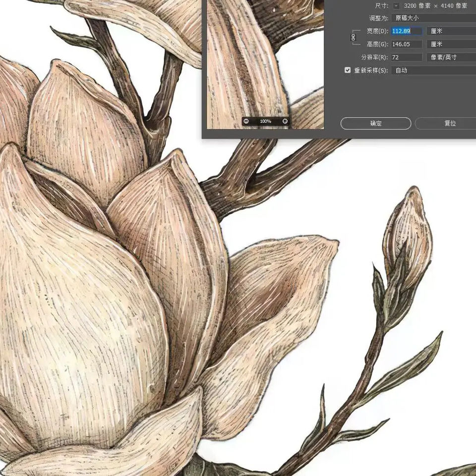Toggle the 重新采样 checkbox
This screenshot has height=476, width=476.
(x=348, y=70)
